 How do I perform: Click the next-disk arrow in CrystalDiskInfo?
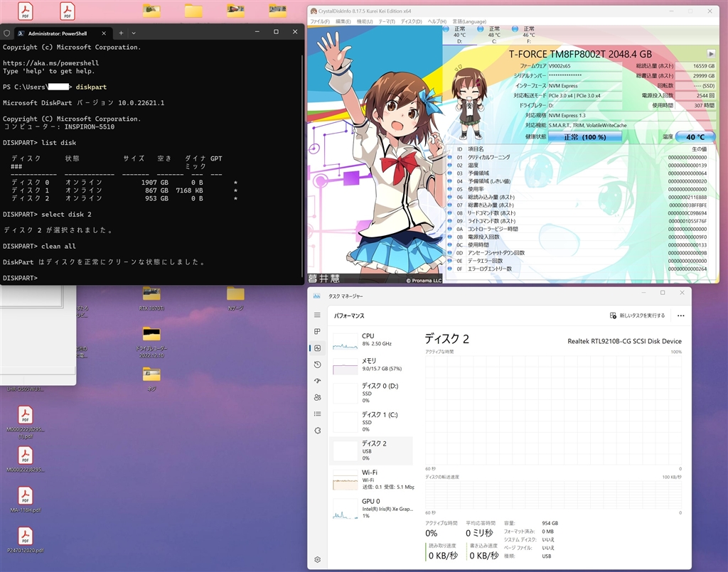[711, 54]
